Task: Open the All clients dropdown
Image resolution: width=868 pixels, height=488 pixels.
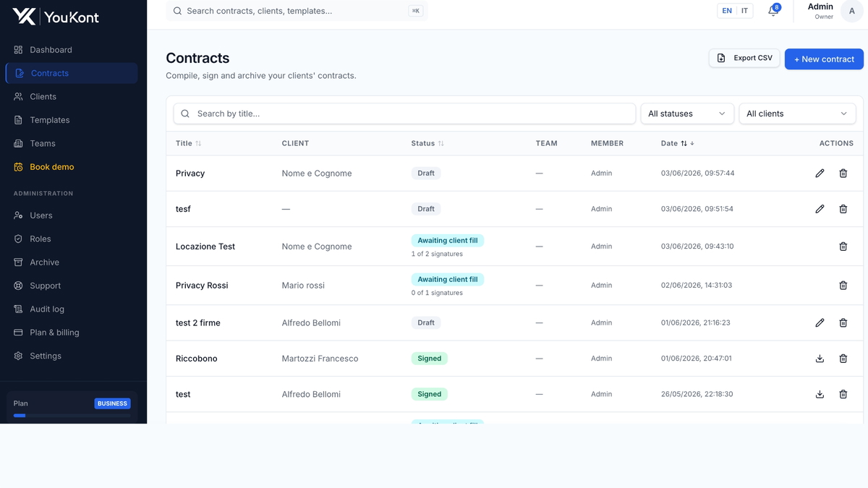Action: [797, 114]
